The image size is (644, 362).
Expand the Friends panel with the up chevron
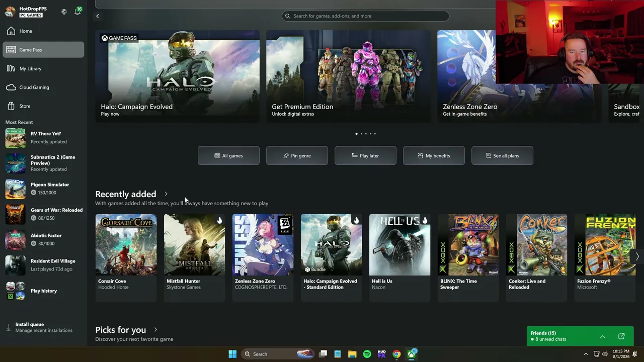603,336
